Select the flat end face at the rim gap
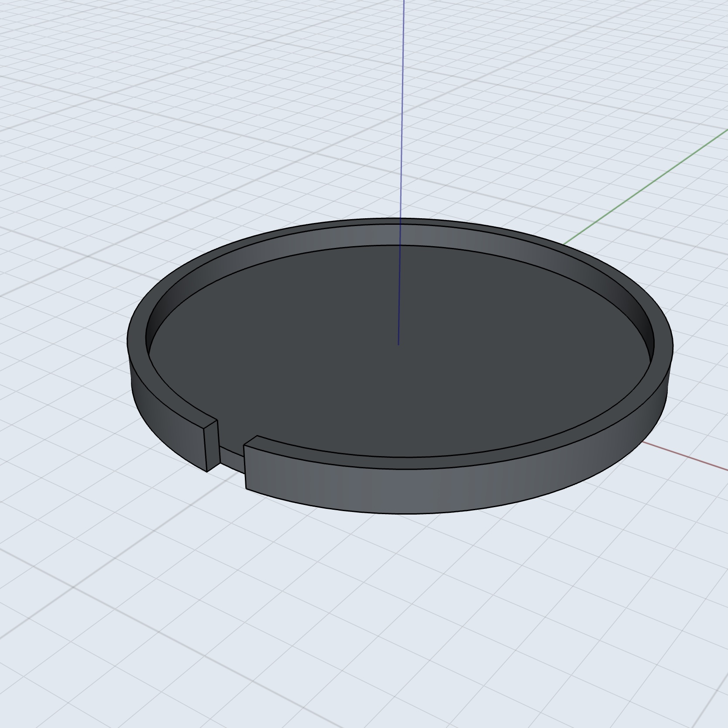The width and height of the screenshot is (728, 728). [212, 446]
